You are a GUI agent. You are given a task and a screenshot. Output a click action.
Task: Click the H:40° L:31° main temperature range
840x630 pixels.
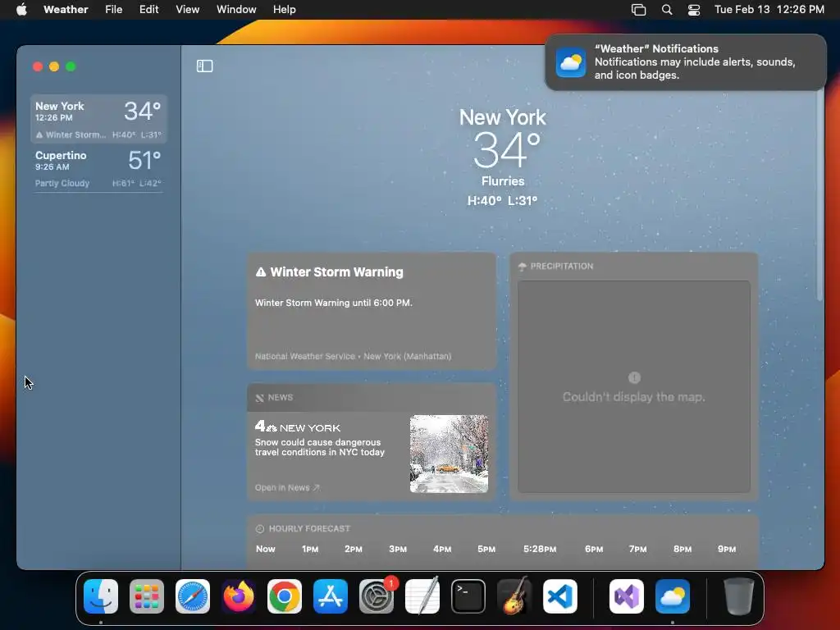pyautogui.click(x=502, y=200)
